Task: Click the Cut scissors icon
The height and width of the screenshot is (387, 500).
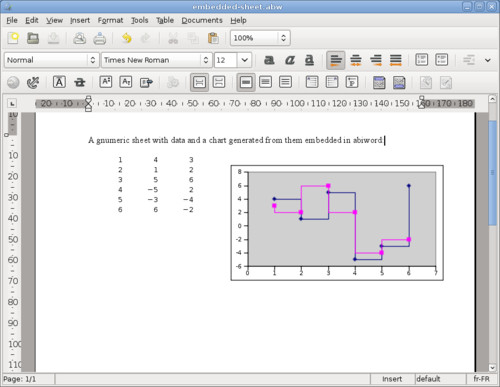Action: [173, 38]
